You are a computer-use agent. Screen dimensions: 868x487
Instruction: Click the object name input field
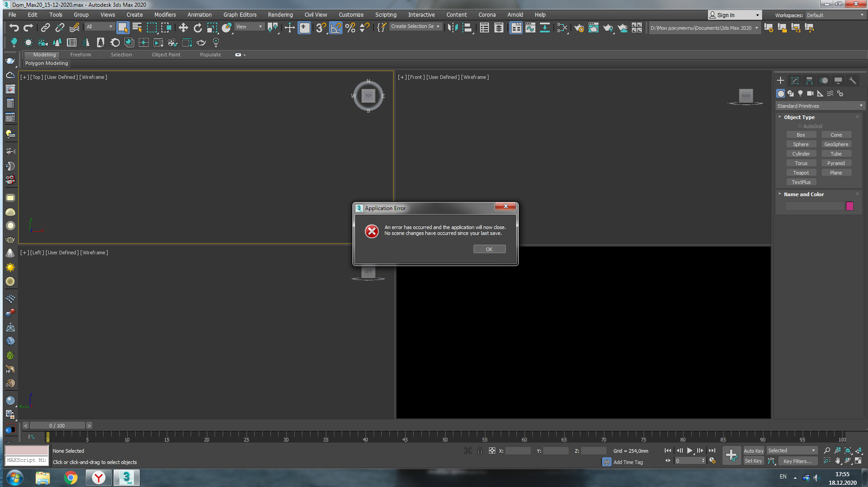(x=814, y=206)
